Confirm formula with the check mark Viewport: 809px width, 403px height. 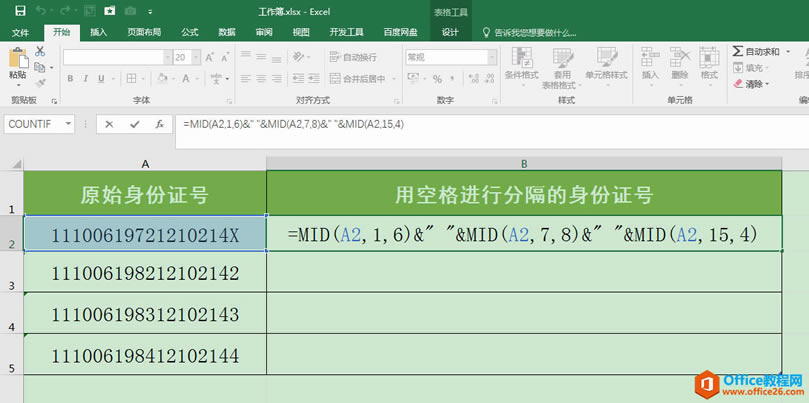click(135, 124)
